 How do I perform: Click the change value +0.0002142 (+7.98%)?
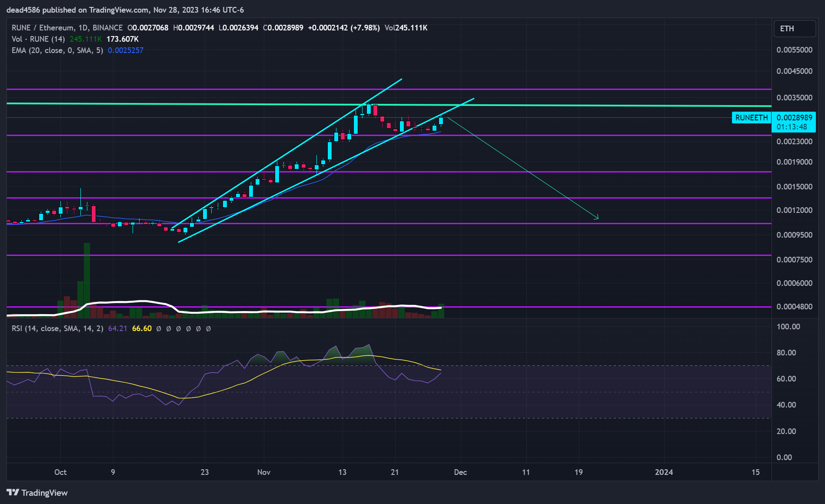[344, 28]
